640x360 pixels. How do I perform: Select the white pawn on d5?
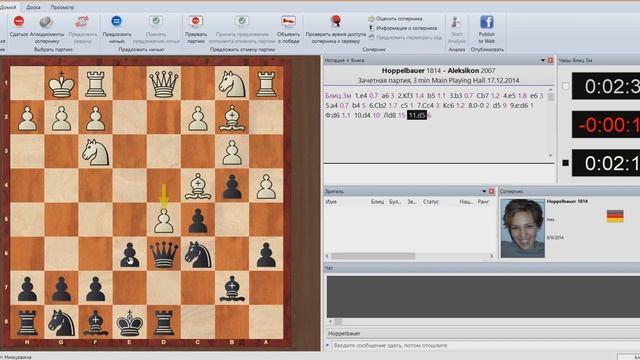pos(164,220)
